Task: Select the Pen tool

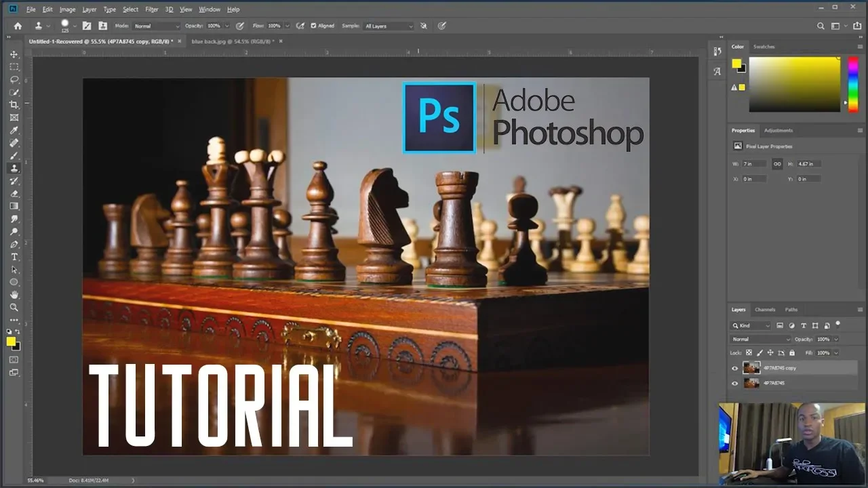Action: click(14, 244)
